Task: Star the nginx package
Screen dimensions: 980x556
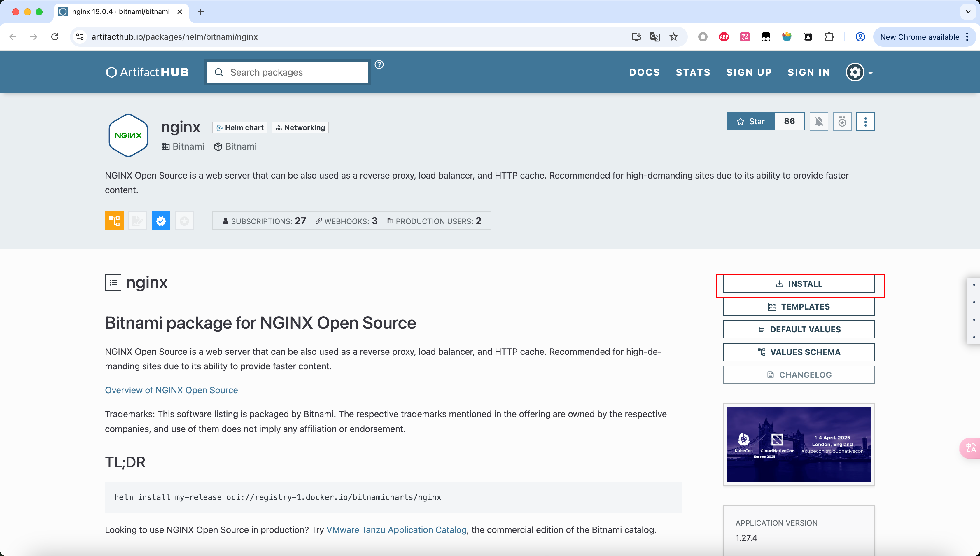Action: (750, 121)
